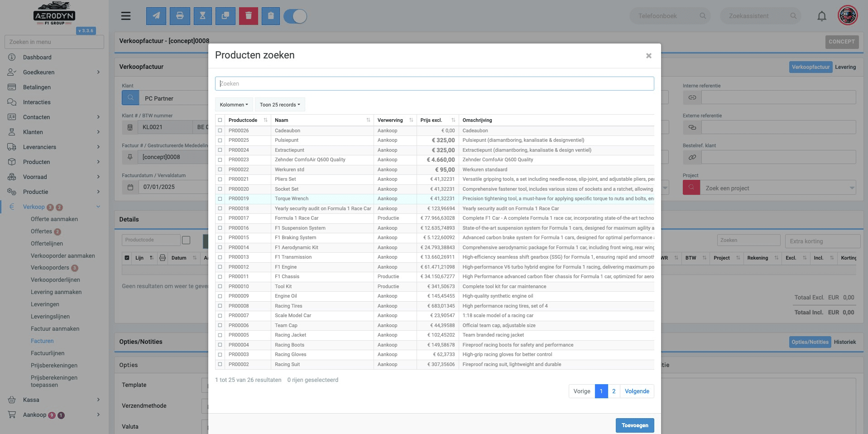Screen dimensions: 868x434
Task: Tick the checkbox for PR00012 F1 Engine
Action: [x=220, y=267]
